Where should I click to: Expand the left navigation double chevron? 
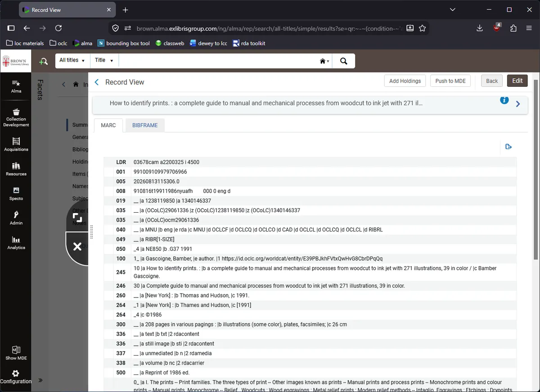(x=40, y=380)
